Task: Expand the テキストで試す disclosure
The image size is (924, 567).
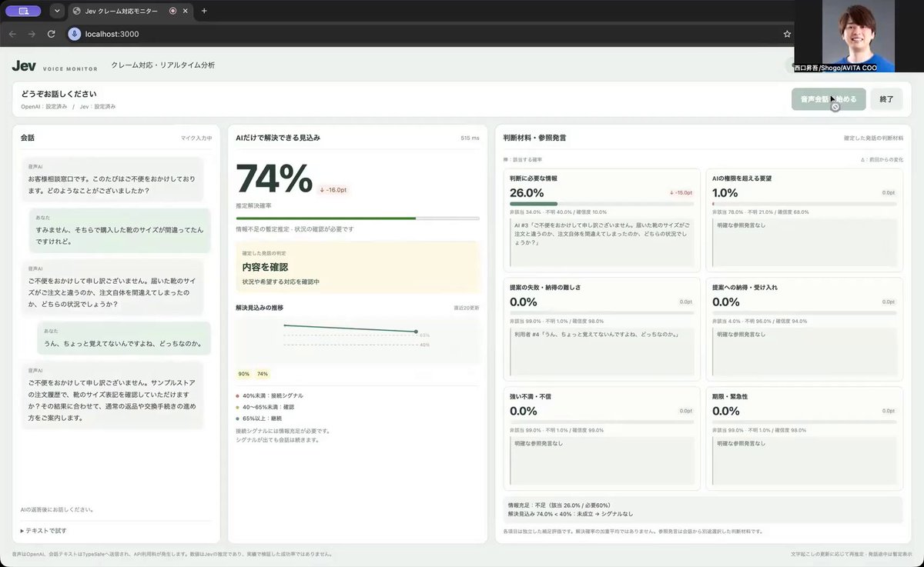Action: [x=43, y=531]
